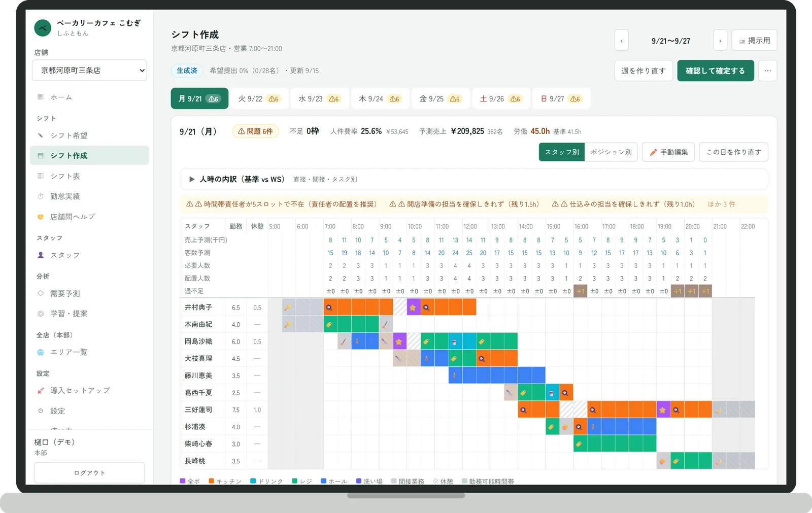Open シフト作成 in the sidebar

[x=89, y=156]
